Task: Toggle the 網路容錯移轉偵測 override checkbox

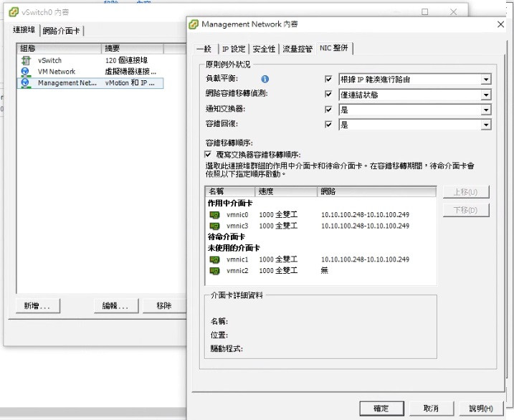Action: (x=328, y=95)
